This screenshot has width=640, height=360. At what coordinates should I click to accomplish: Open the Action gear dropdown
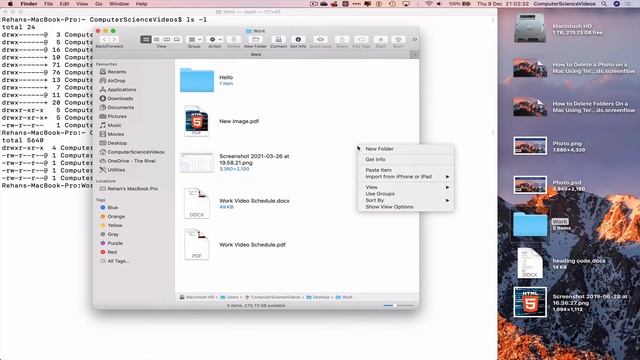[x=215, y=40]
